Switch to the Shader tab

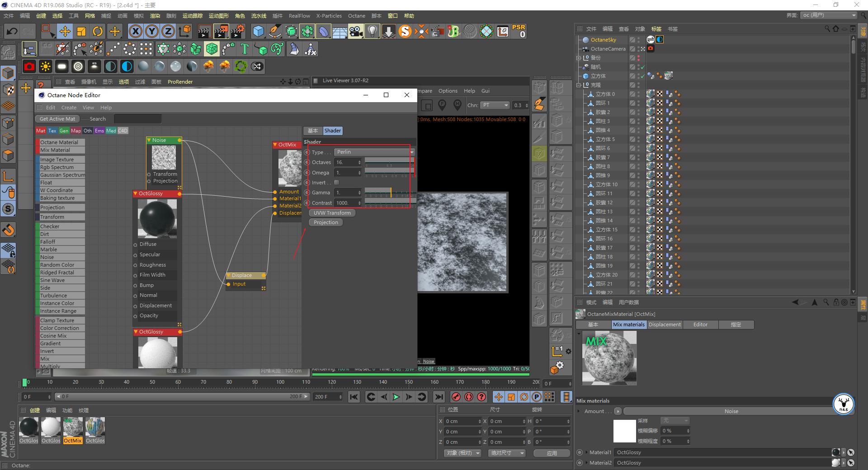332,131
